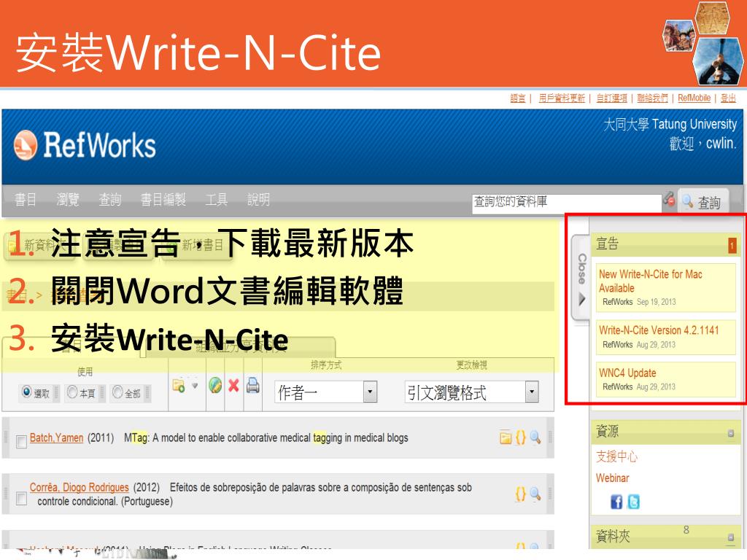Click the red X delete icon

point(233,385)
